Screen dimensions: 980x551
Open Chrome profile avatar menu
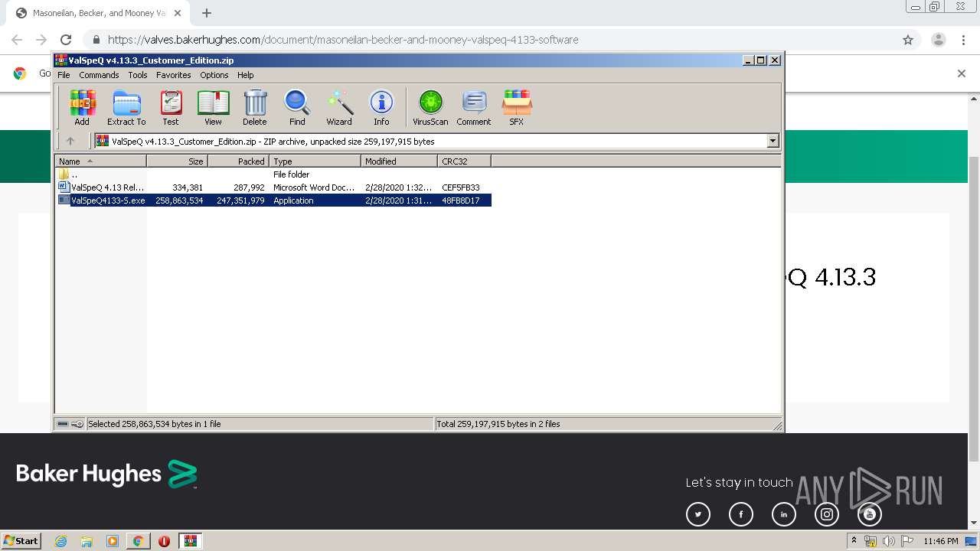pos(939,40)
